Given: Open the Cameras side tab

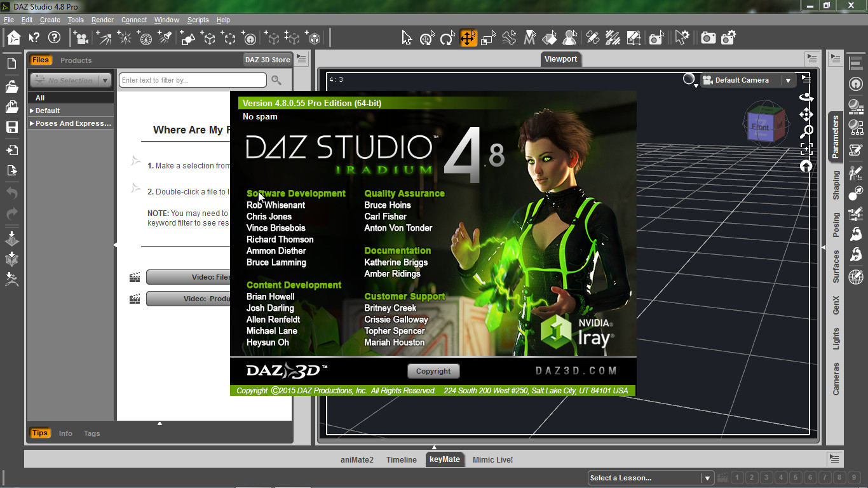Looking at the screenshot, I should pos(836,379).
